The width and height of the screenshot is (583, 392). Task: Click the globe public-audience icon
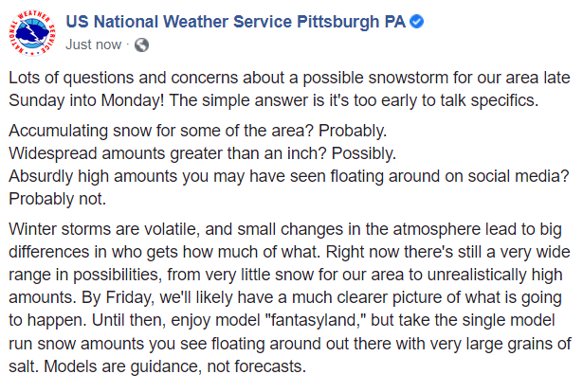(141, 45)
